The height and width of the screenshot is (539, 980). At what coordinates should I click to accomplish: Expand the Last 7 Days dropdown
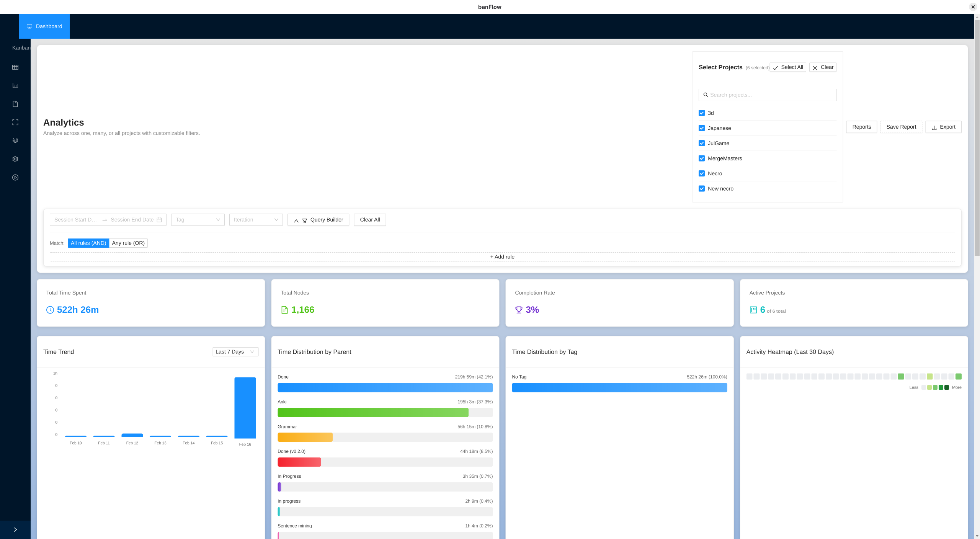pos(235,352)
